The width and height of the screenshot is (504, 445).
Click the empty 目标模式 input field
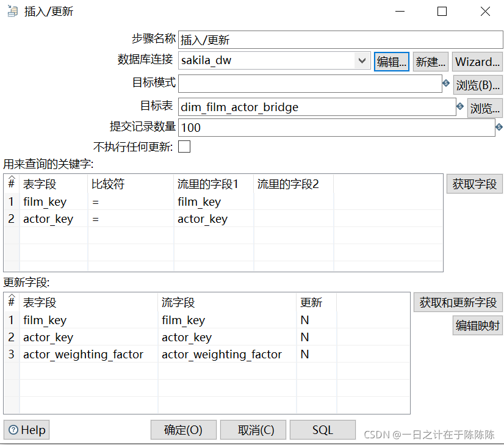[x=310, y=84]
